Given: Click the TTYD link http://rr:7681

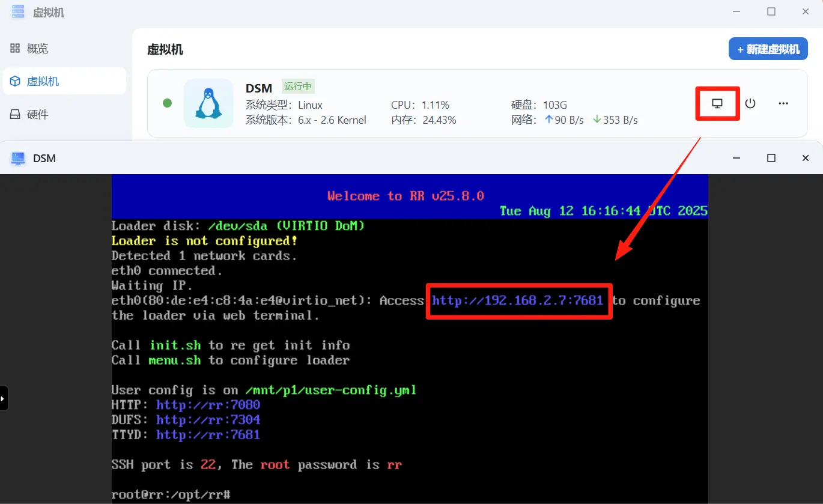Looking at the screenshot, I should 208,434.
